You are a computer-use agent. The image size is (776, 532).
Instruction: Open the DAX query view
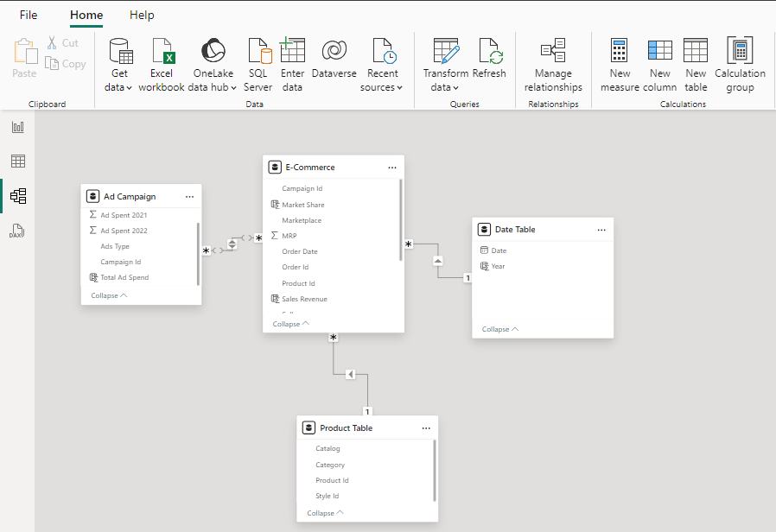point(17,231)
